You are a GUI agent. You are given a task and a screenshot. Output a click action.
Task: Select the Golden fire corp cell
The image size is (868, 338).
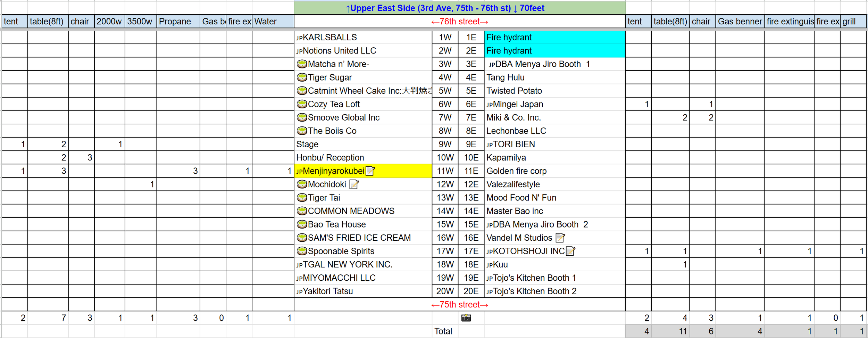(554, 171)
